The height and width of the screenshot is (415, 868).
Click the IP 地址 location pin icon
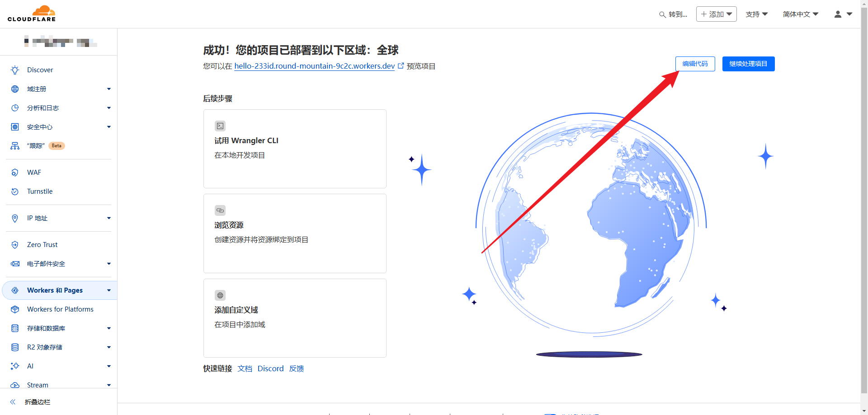(x=15, y=218)
